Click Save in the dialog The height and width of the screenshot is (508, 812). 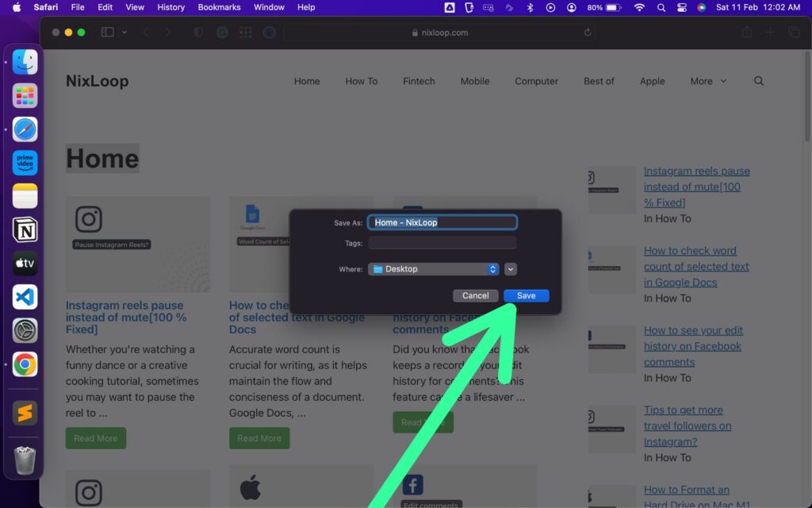click(x=527, y=295)
